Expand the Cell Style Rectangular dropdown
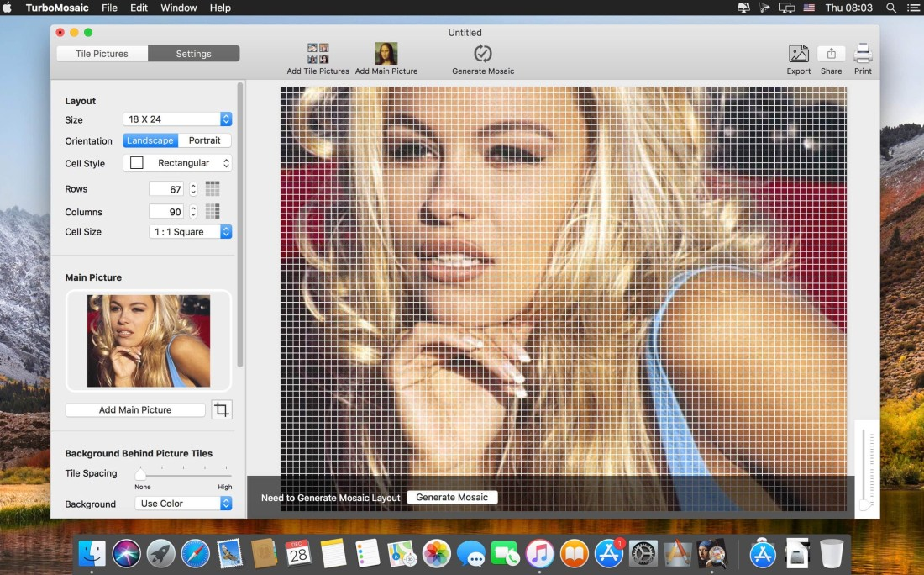This screenshot has width=924, height=575. click(177, 163)
